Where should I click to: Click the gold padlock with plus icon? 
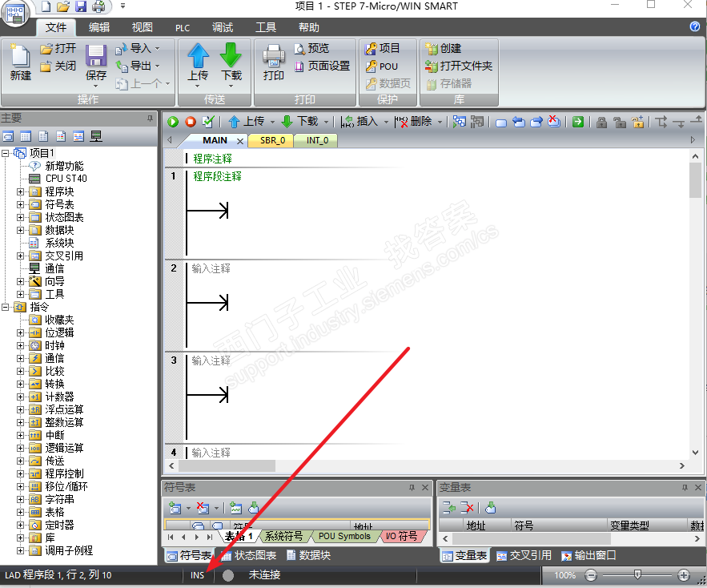tap(637, 122)
